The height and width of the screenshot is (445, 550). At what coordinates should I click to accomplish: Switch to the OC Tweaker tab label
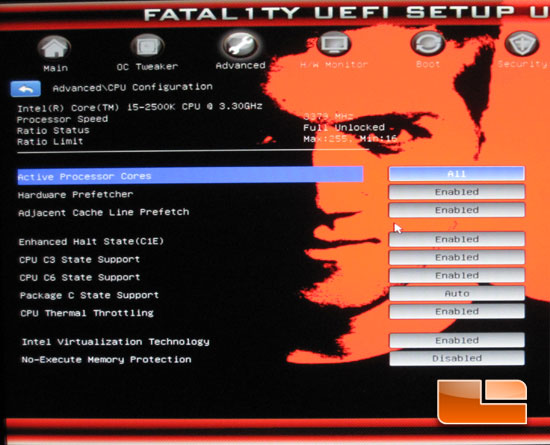click(147, 67)
